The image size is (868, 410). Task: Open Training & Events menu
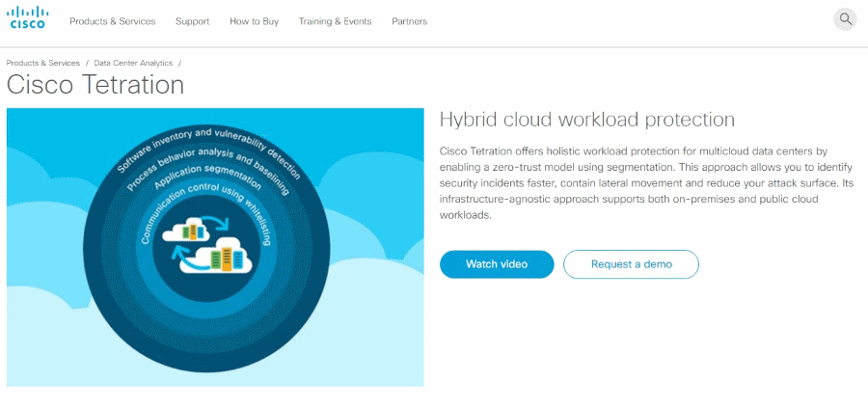tap(335, 21)
